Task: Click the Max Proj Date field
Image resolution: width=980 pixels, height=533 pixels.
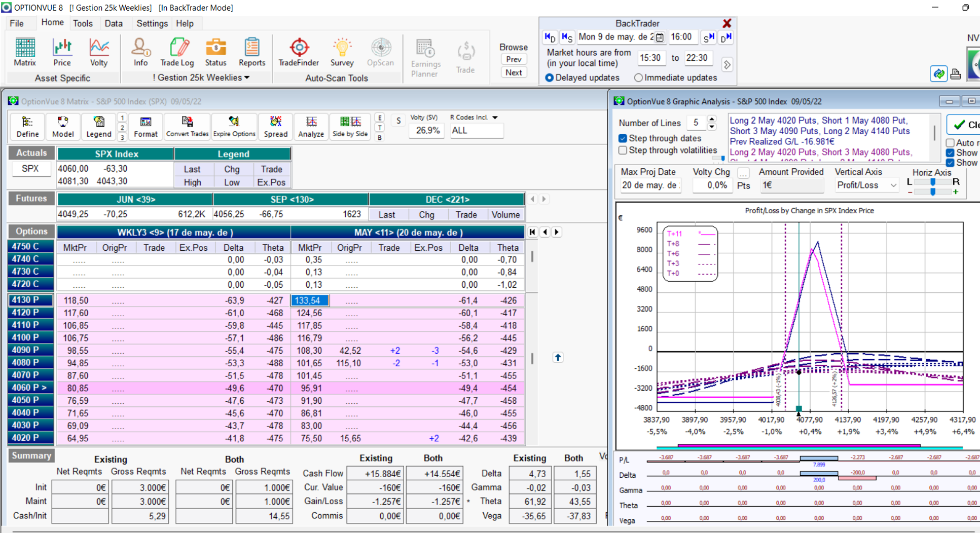Action: coord(650,185)
